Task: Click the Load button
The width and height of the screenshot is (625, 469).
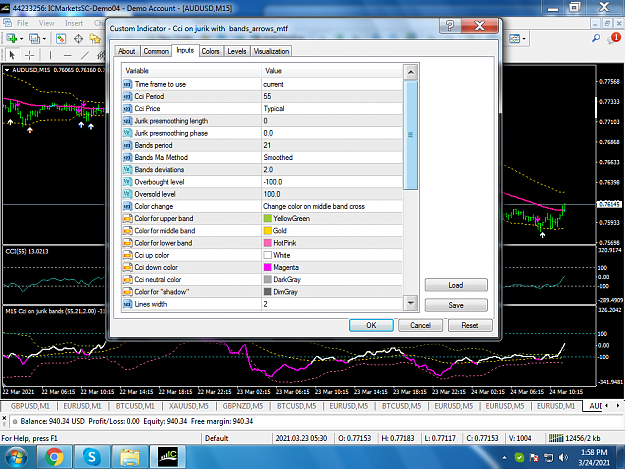Action: [456, 285]
